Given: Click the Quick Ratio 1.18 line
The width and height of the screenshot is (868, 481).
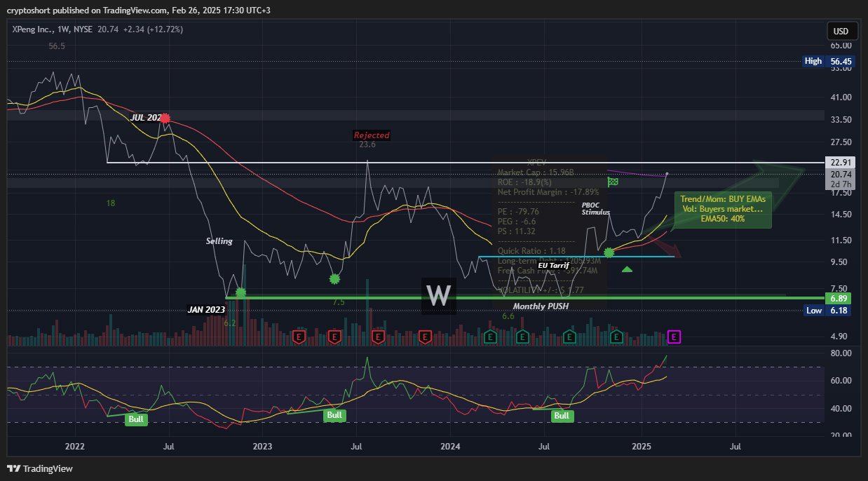Looking at the screenshot, I should 531,250.
